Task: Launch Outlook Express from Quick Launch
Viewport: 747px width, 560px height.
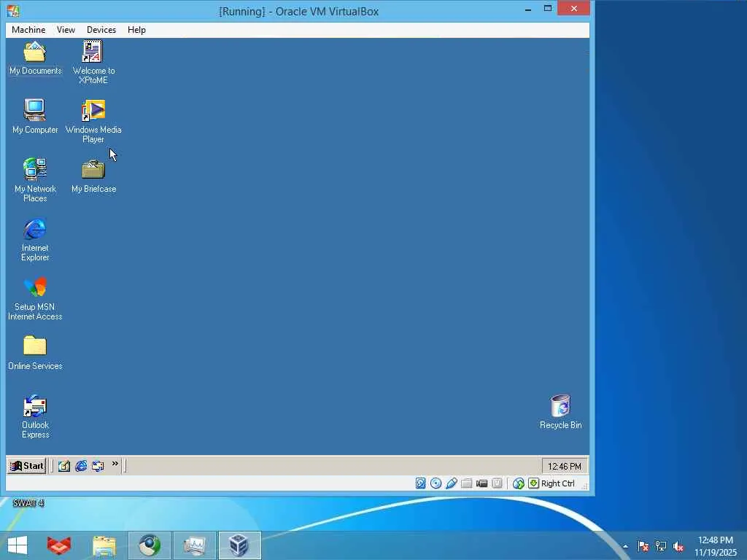Action: (x=98, y=466)
